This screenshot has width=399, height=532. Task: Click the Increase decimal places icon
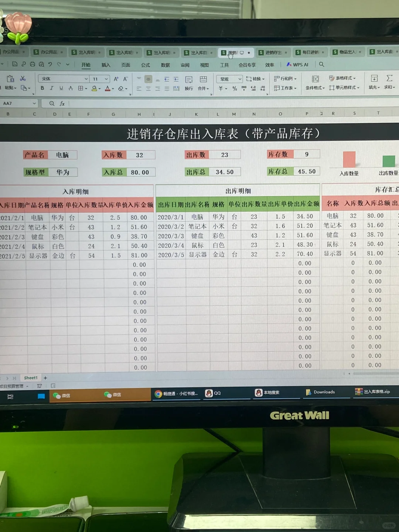[253, 88]
